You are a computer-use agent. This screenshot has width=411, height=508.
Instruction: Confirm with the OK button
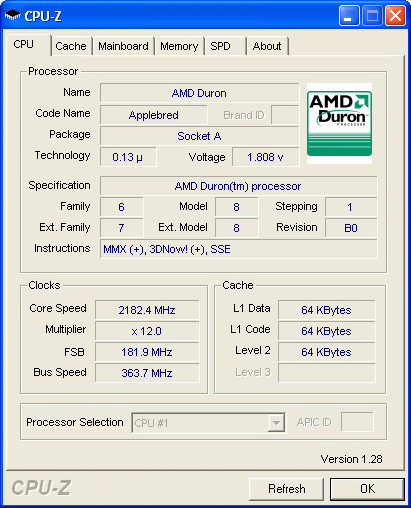click(367, 489)
